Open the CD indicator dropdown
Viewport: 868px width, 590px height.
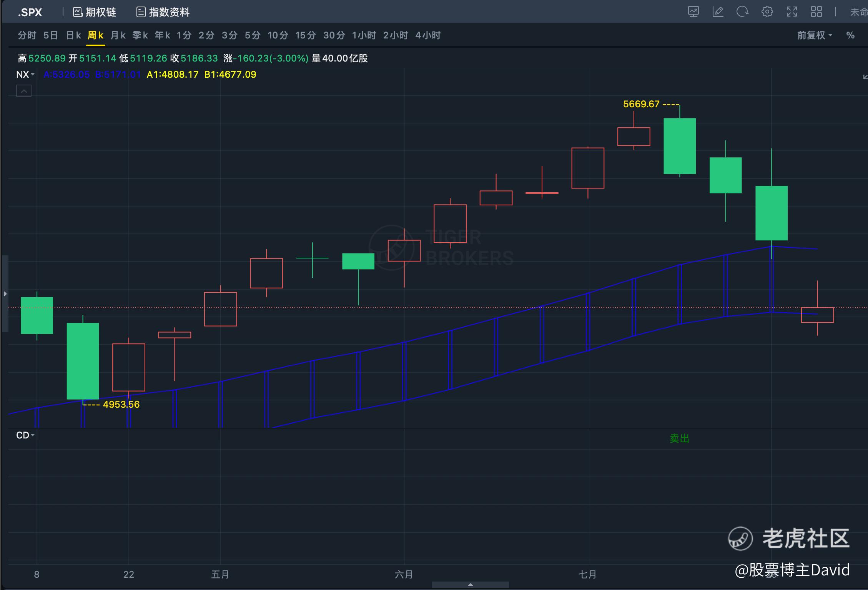[x=25, y=435]
